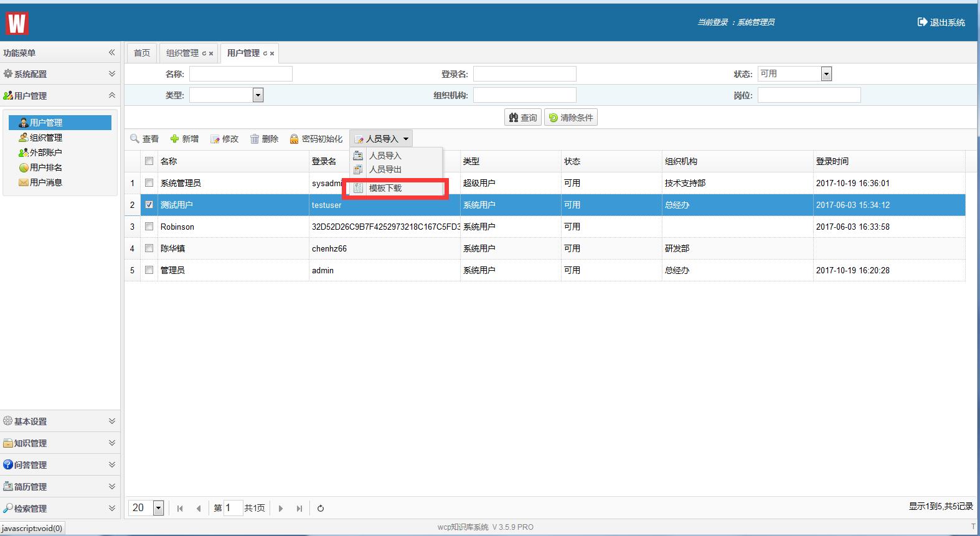The width and height of the screenshot is (980, 536).
Task: Click the 查询 search button
Action: coord(522,117)
